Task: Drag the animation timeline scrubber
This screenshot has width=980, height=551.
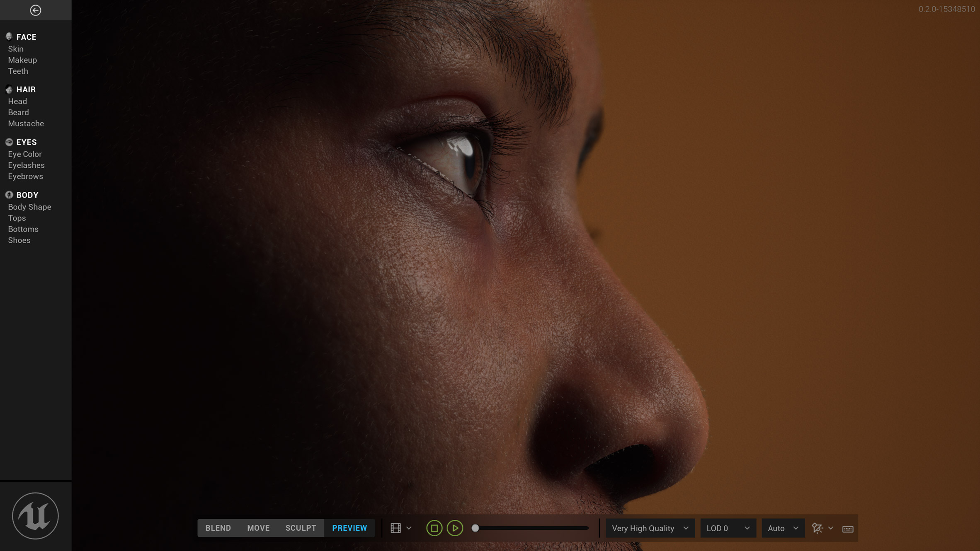Action: (x=475, y=528)
